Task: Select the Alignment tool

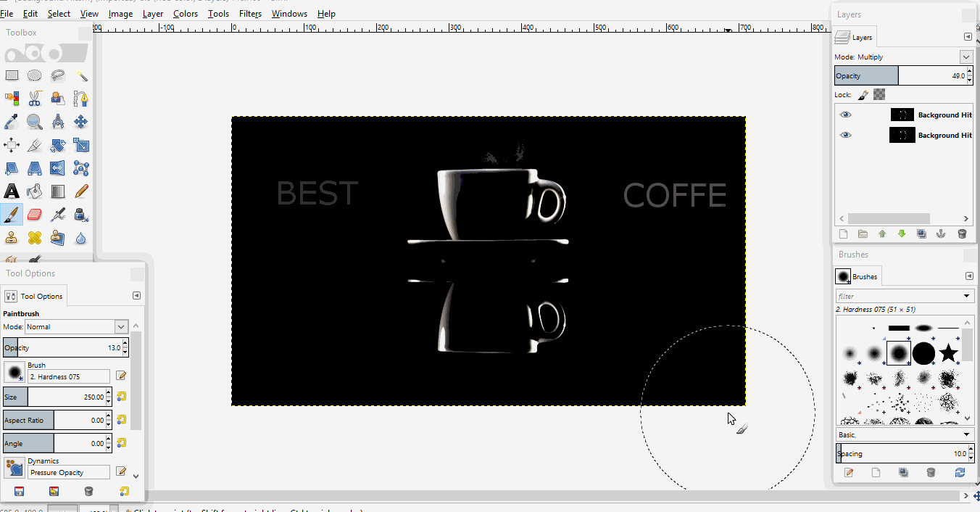Action: 12,145
